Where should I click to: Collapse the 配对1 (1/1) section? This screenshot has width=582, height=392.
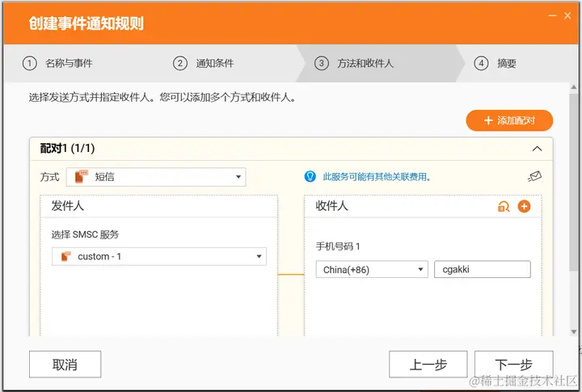[x=537, y=149]
